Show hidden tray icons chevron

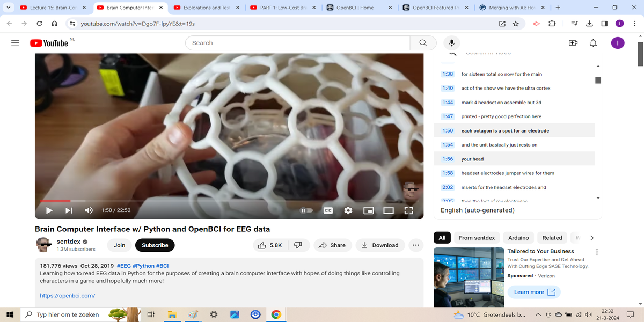538,314
